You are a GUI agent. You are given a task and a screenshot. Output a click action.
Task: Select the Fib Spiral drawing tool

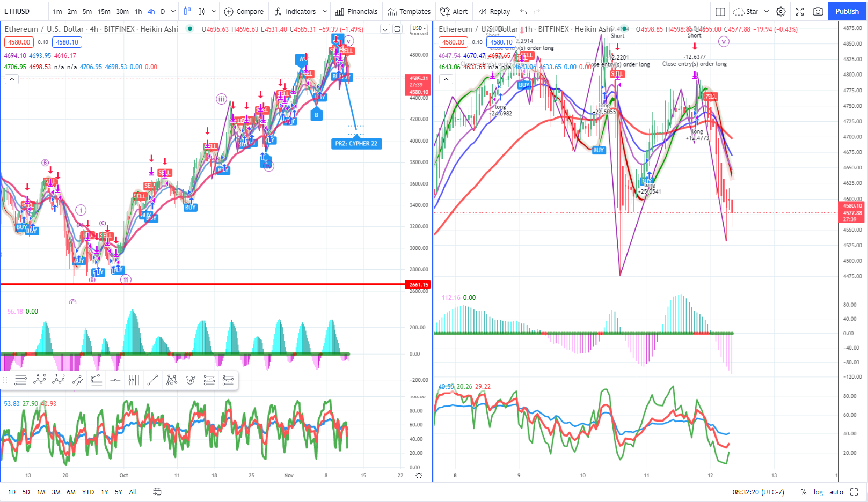191,380
